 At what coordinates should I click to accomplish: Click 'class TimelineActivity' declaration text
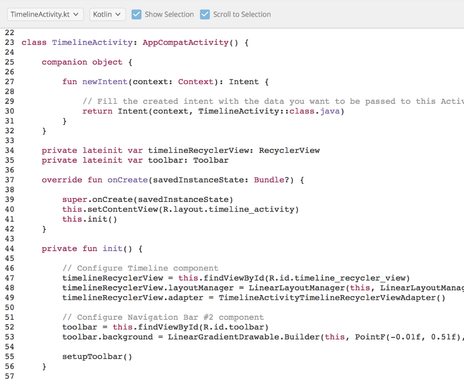point(77,42)
